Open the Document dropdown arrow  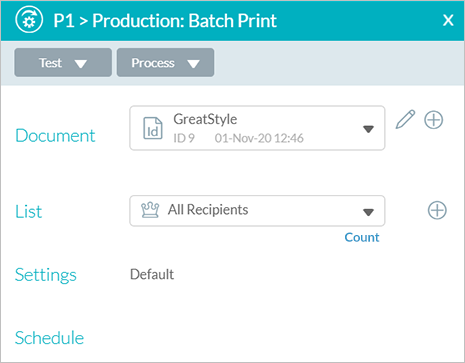368,129
